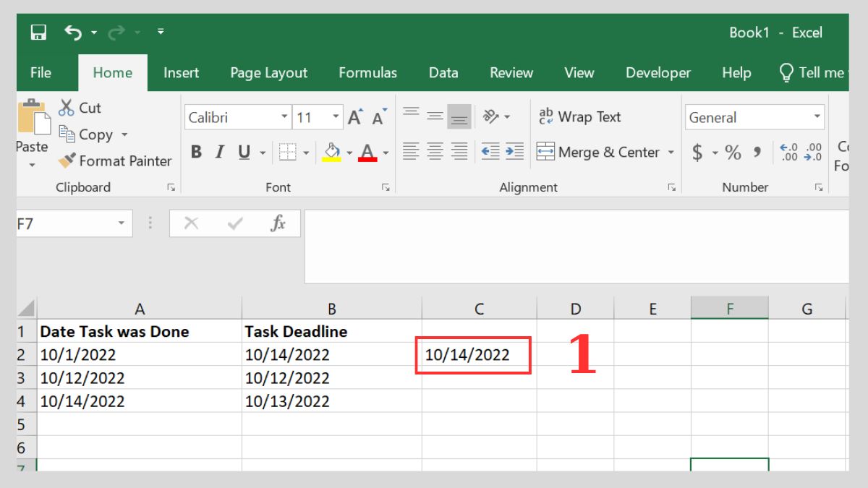Toggle bold formatting

[195, 152]
